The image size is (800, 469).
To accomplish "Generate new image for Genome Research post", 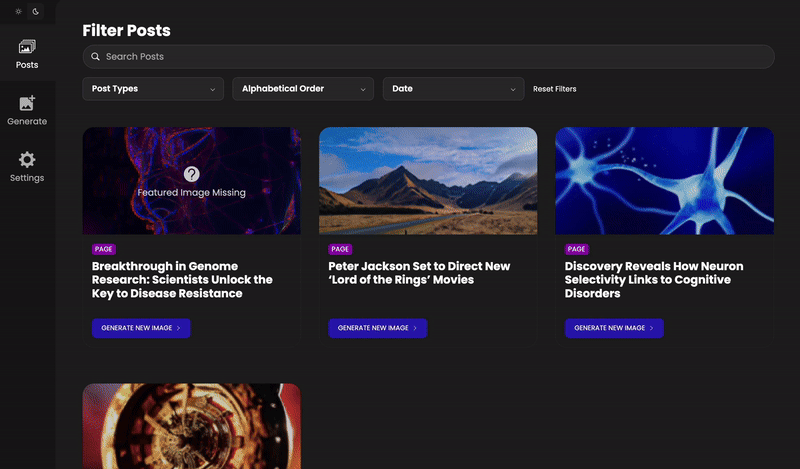I will click(x=141, y=328).
